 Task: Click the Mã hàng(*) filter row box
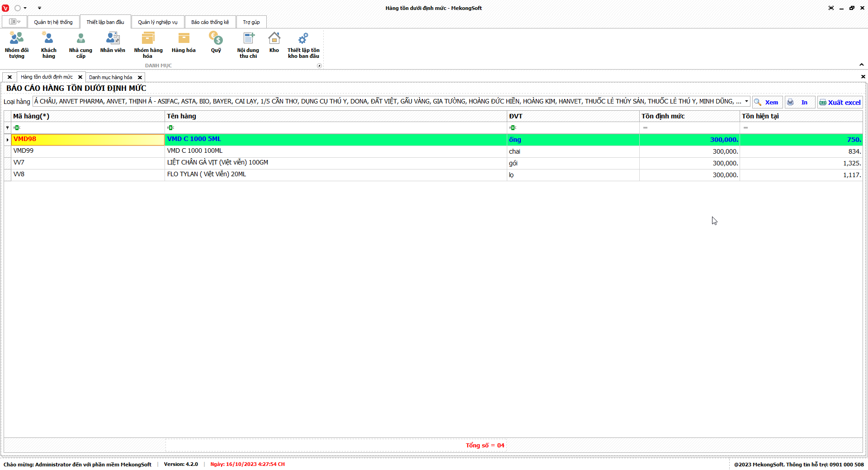(88, 128)
